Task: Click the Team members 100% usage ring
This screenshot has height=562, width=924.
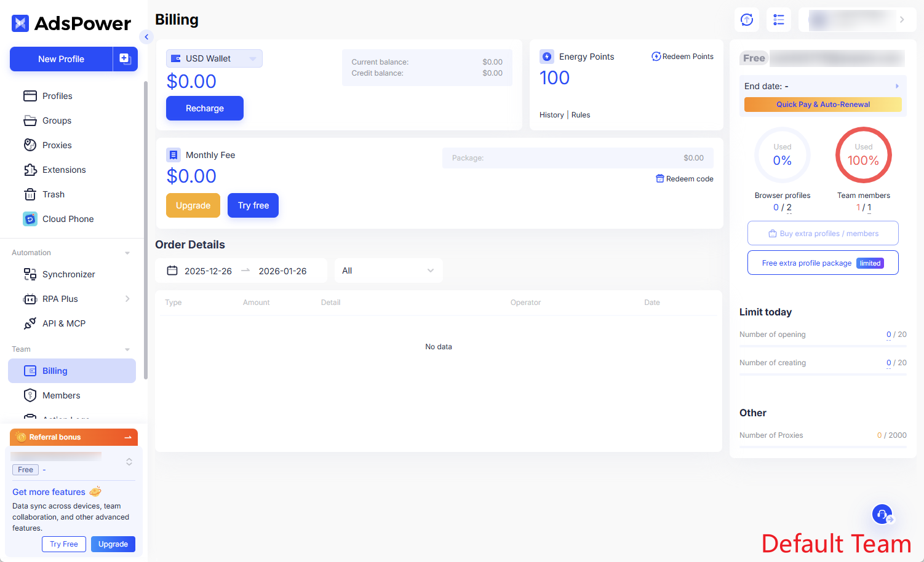Action: [x=863, y=155]
